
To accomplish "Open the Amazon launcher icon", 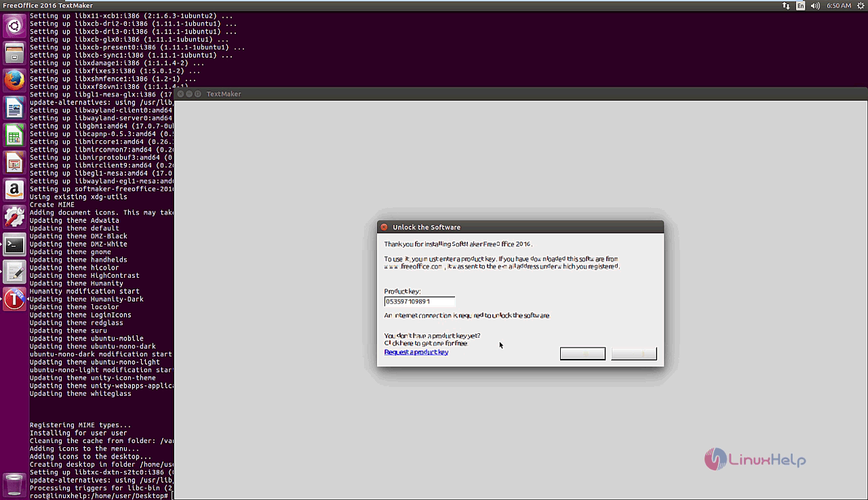I will pos(14,190).
